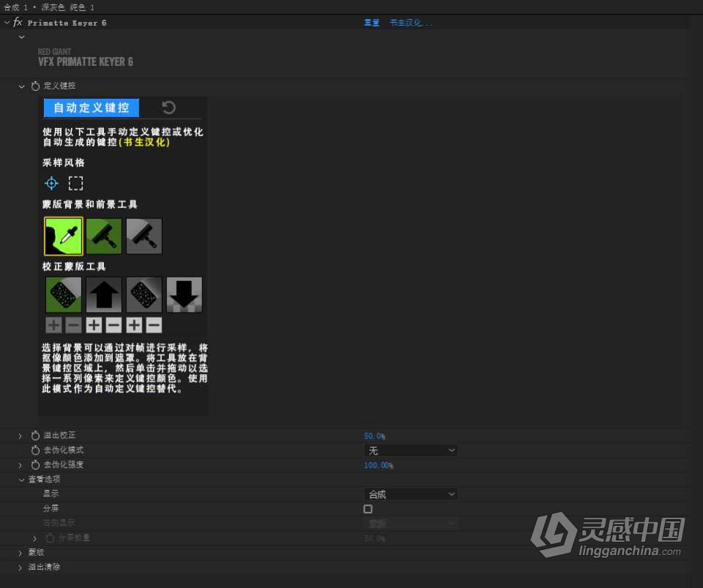Select the Primatte Keyer 6 effect name
This screenshot has width=703, height=588.
point(67,23)
